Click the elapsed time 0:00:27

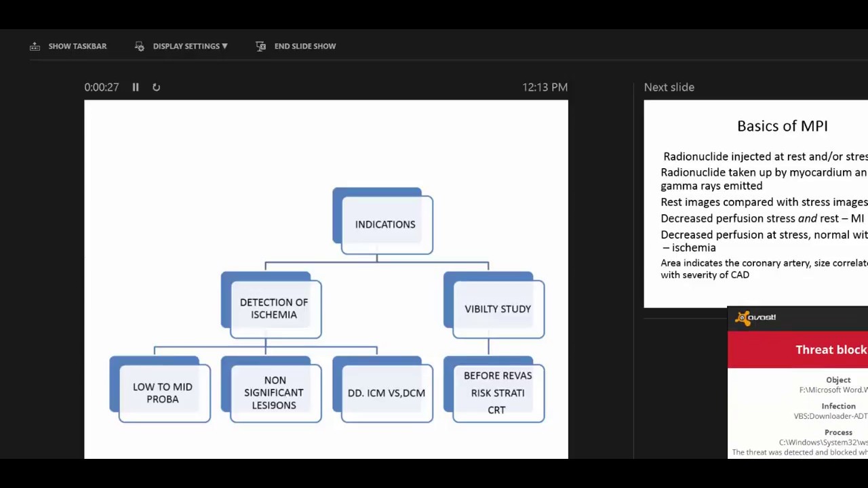102,87
